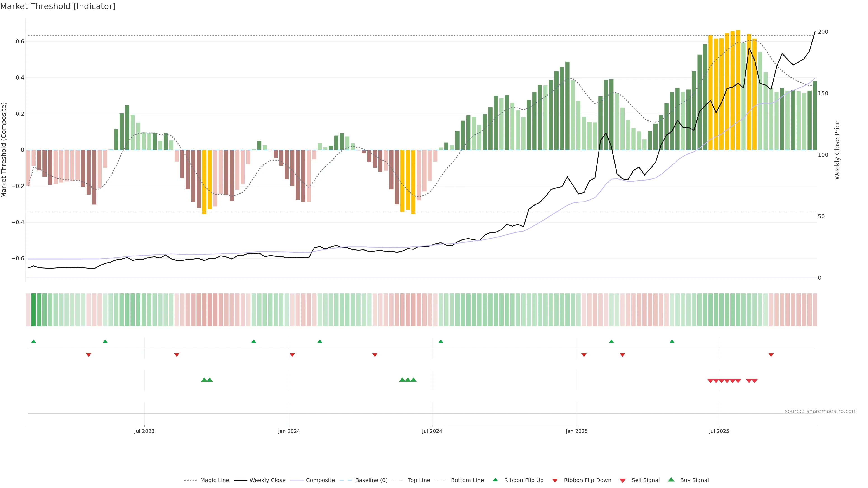This screenshot has height=488, width=868.
Task: Click the darkest green ribbon cell at far left
Action: pyautogui.click(x=33, y=310)
